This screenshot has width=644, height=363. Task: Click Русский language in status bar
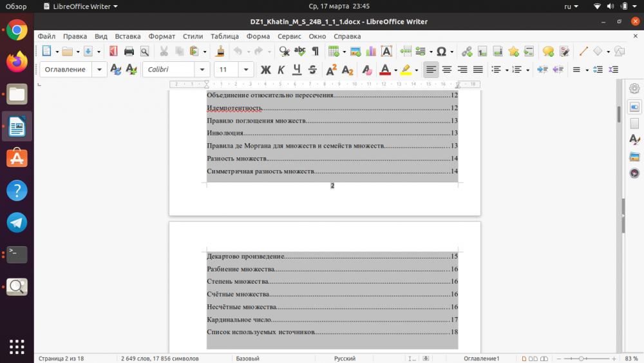pyautogui.click(x=345, y=358)
